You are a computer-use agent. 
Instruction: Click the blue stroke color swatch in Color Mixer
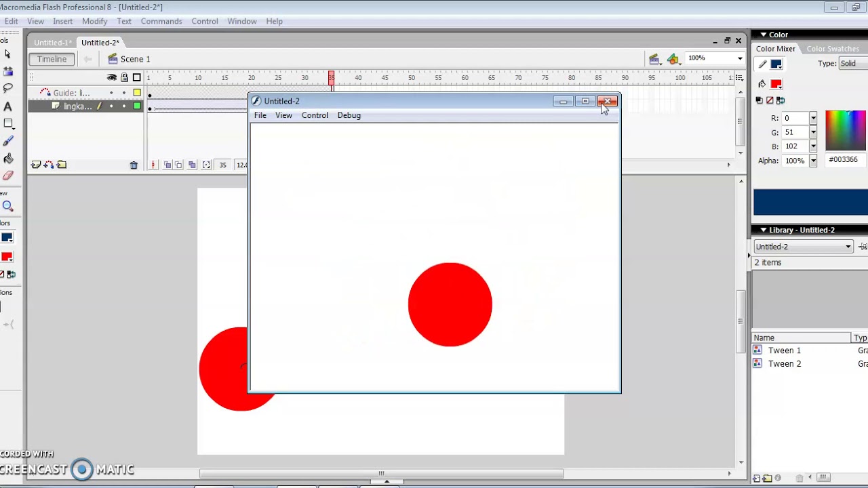coord(776,64)
